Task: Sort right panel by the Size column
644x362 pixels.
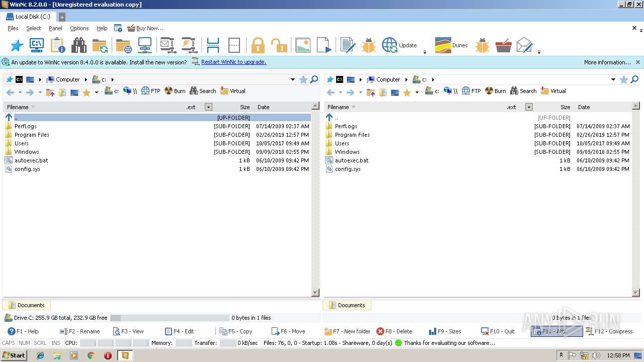Action: [x=566, y=107]
